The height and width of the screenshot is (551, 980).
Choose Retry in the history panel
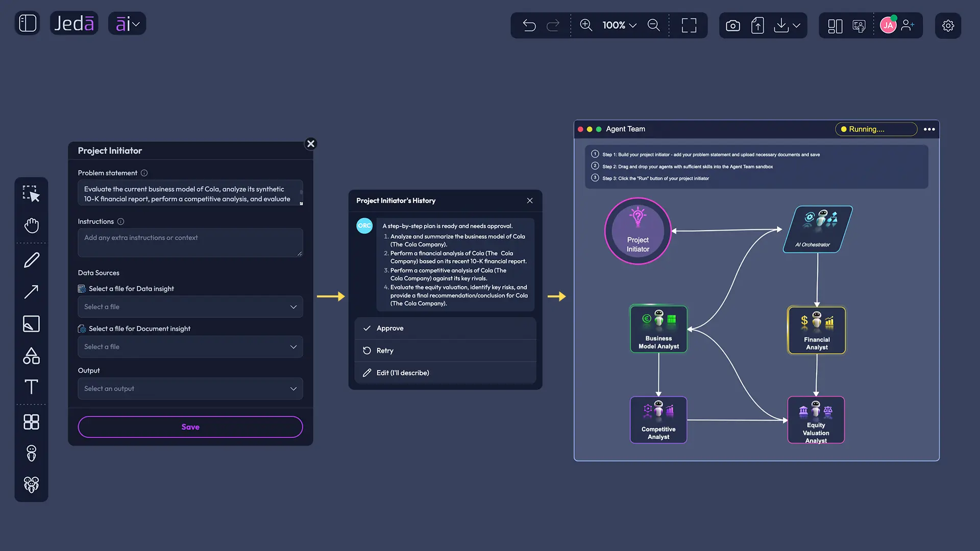coord(445,350)
